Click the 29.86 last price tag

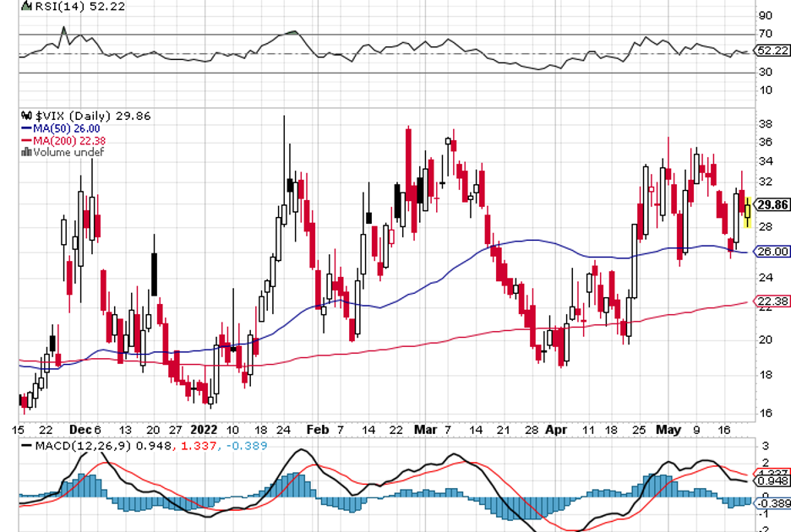[773, 204]
